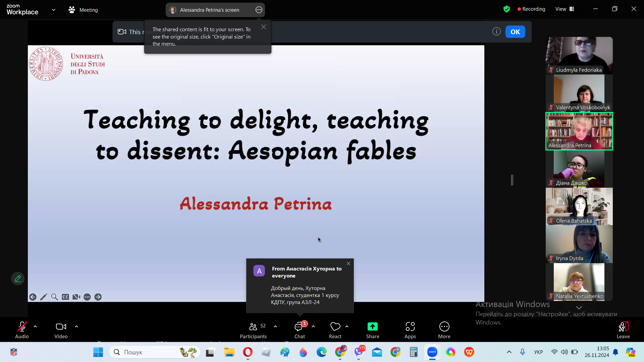Screen dimensions: 644x362
Task: Select Iryna Dyrda video thumbnail
Action: (x=579, y=244)
